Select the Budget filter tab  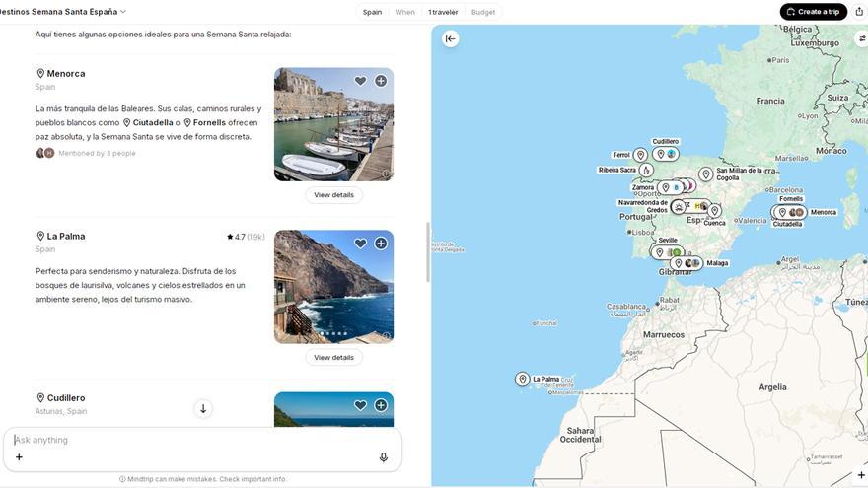(x=483, y=12)
